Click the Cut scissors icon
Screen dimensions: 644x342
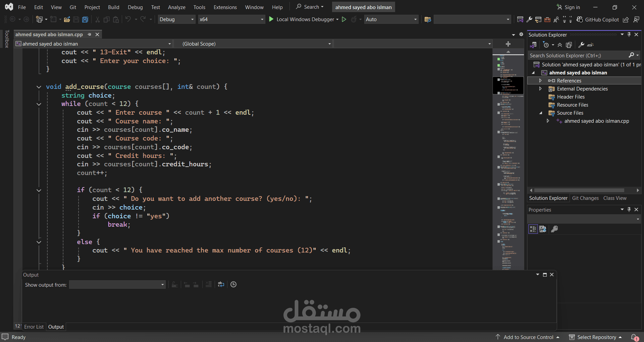point(98,19)
